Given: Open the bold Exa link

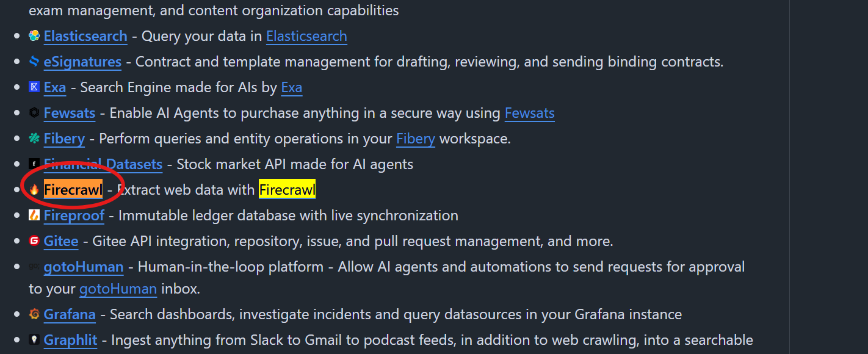Looking at the screenshot, I should (x=55, y=87).
